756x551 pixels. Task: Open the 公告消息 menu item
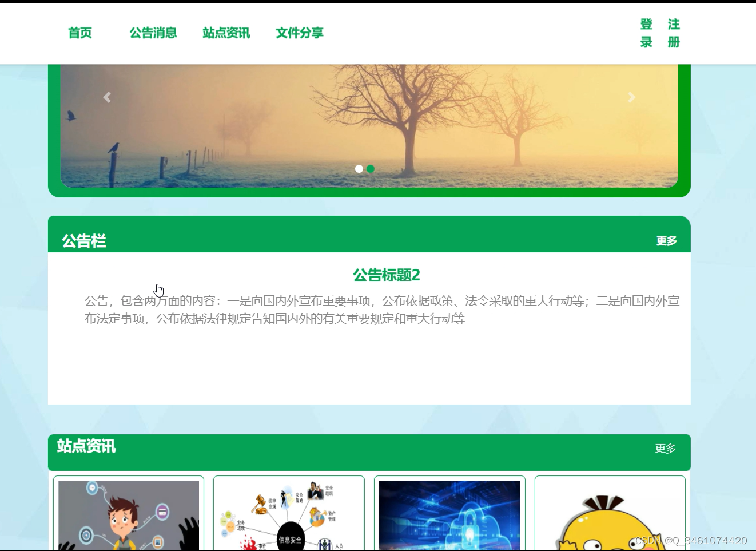coord(153,33)
